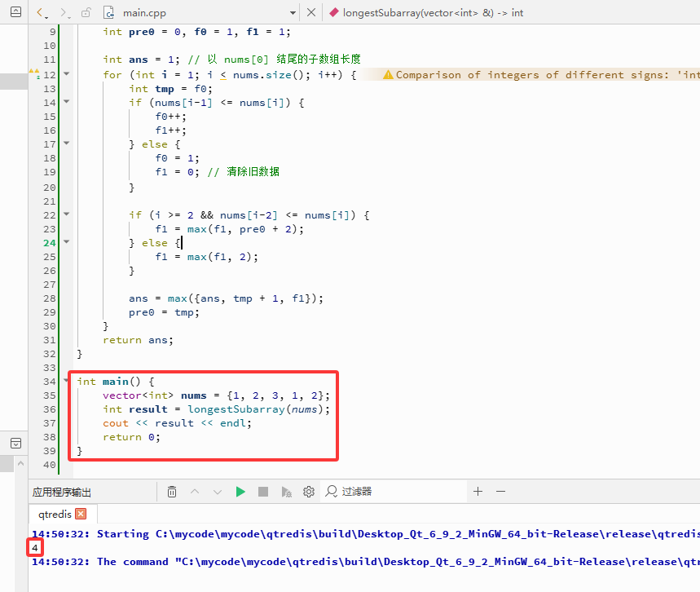Stop the running application
The image size is (700, 592).
coord(263,492)
